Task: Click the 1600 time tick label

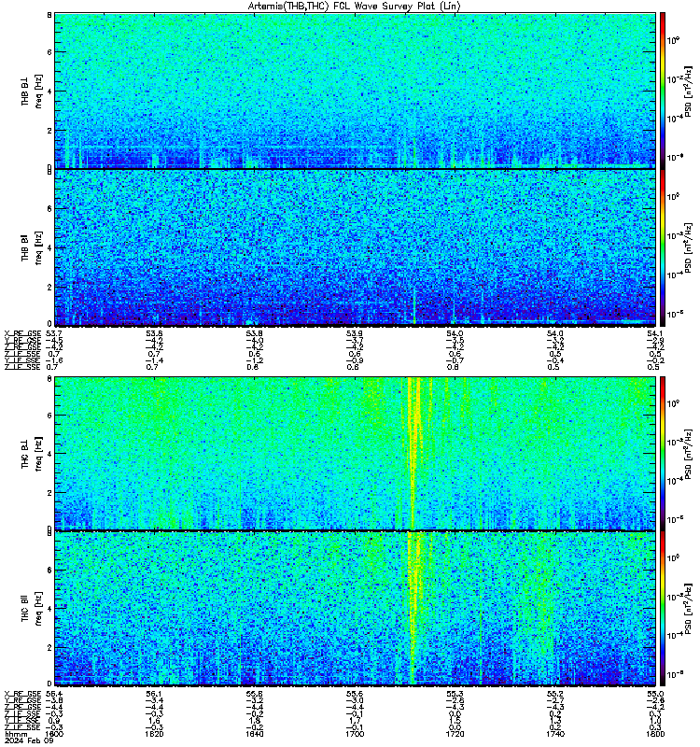Action: [54, 734]
